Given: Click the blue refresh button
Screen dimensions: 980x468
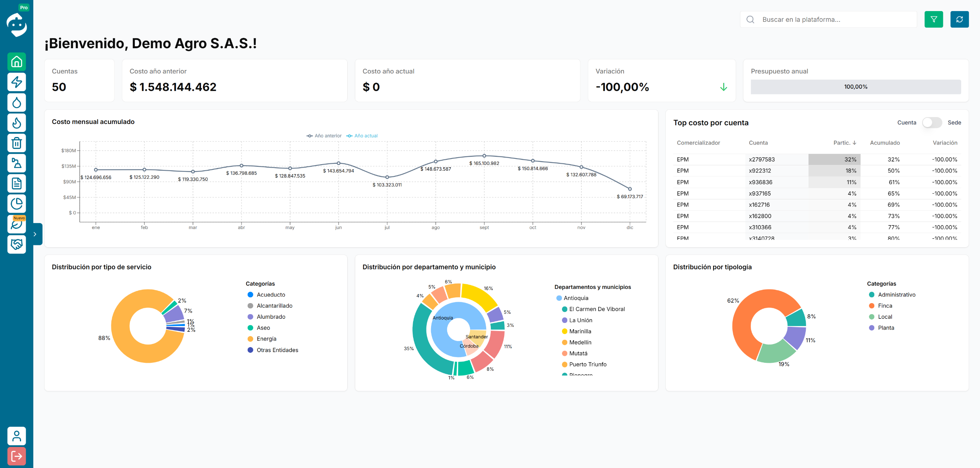Looking at the screenshot, I should (x=959, y=20).
